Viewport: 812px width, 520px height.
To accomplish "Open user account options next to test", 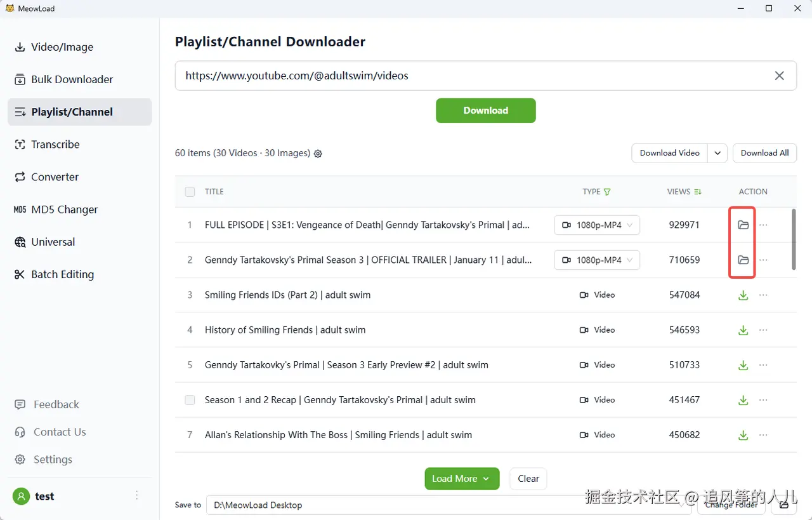I will 137,495.
